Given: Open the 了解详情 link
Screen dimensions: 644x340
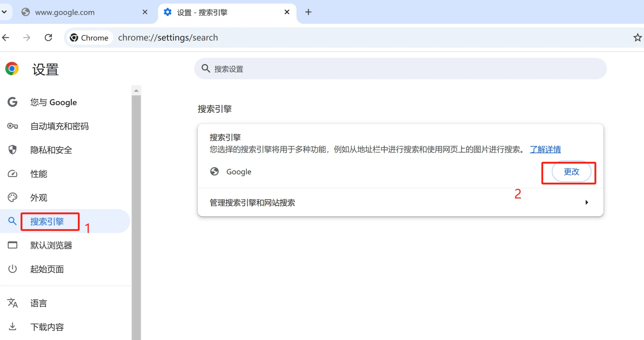Looking at the screenshot, I should pos(545,150).
